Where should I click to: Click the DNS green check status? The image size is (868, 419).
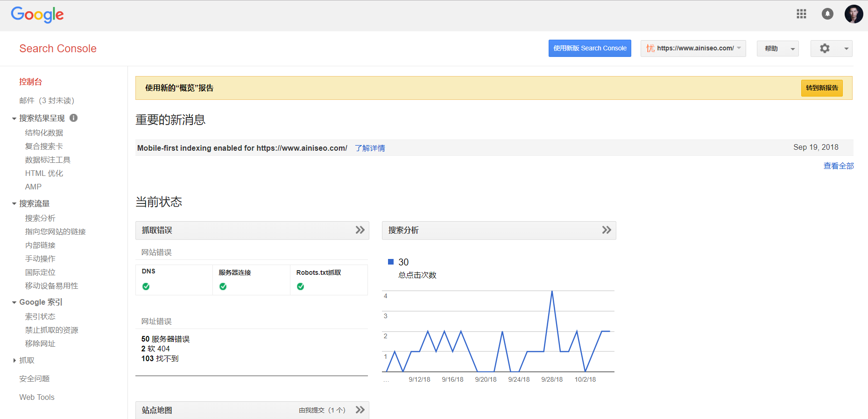click(146, 286)
